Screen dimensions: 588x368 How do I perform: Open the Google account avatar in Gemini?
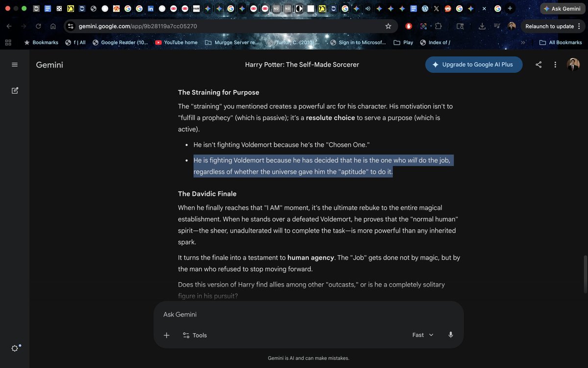pos(573,65)
